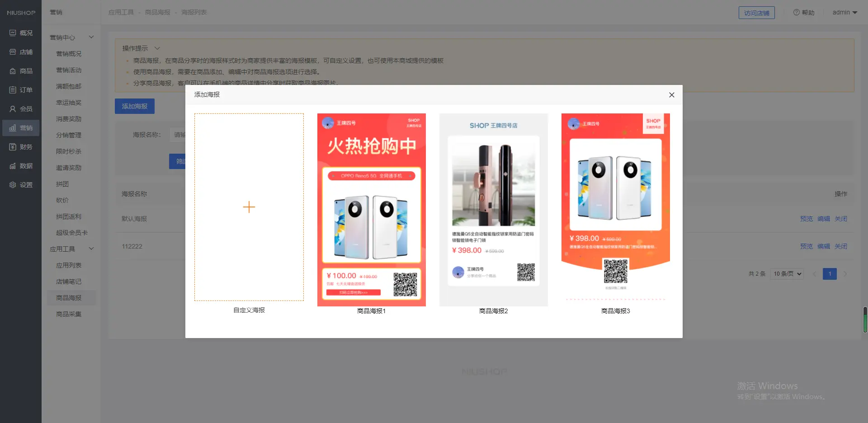Screen dimensions: 868x423
Task: Open the admin user dropdown
Action: click(x=844, y=13)
